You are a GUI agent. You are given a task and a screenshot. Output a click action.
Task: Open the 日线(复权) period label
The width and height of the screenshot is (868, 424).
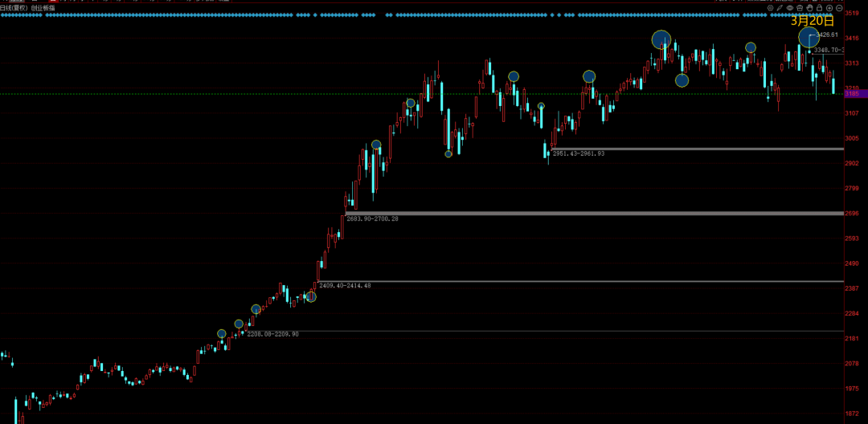(x=14, y=8)
